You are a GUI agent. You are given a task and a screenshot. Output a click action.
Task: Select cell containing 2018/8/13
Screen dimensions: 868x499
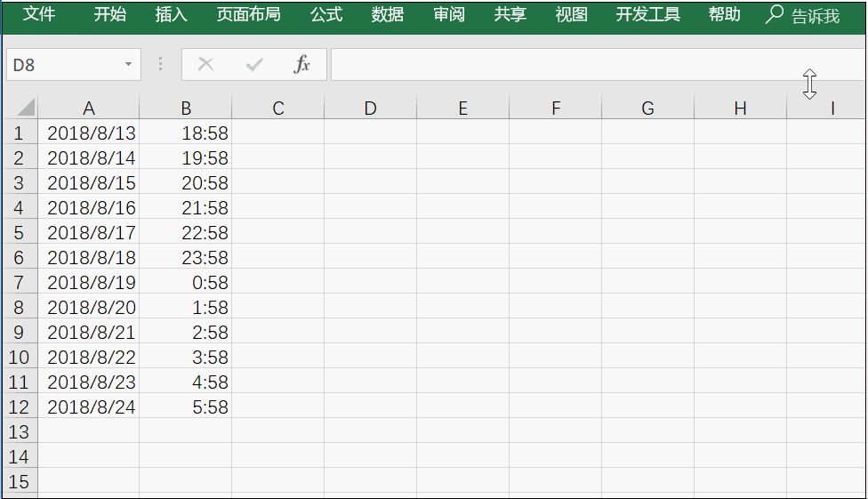[89, 133]
